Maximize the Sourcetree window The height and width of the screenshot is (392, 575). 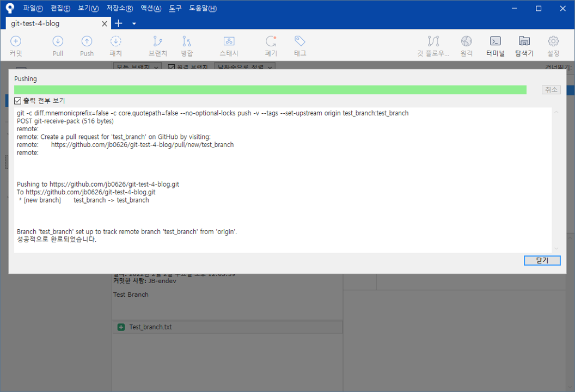tap(539, 8)
